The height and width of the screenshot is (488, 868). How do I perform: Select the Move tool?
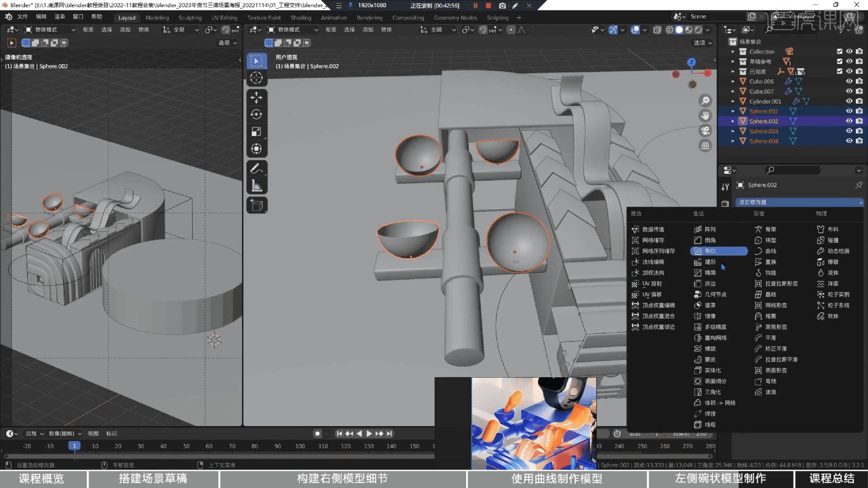(256, 98)
